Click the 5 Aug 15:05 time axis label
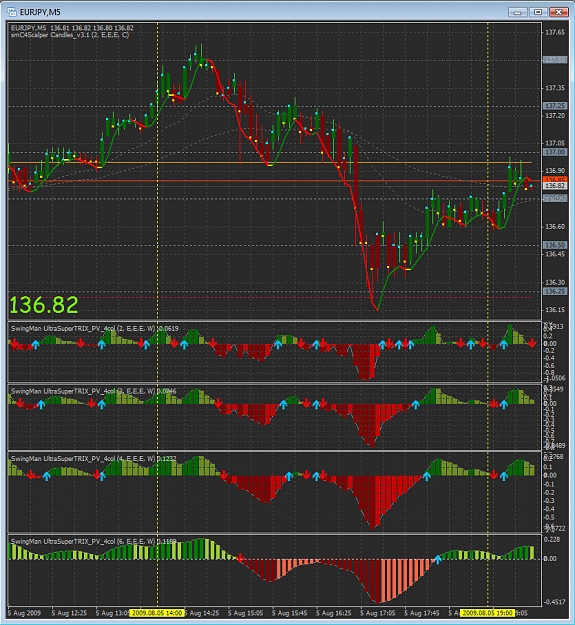The width and height of the screenshot is (575, 625). click(x=245, y=613)
